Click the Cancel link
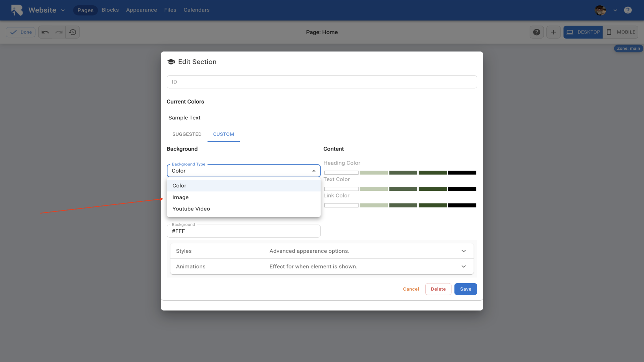This screenshot has height=362, width=644. click(411, 289)
